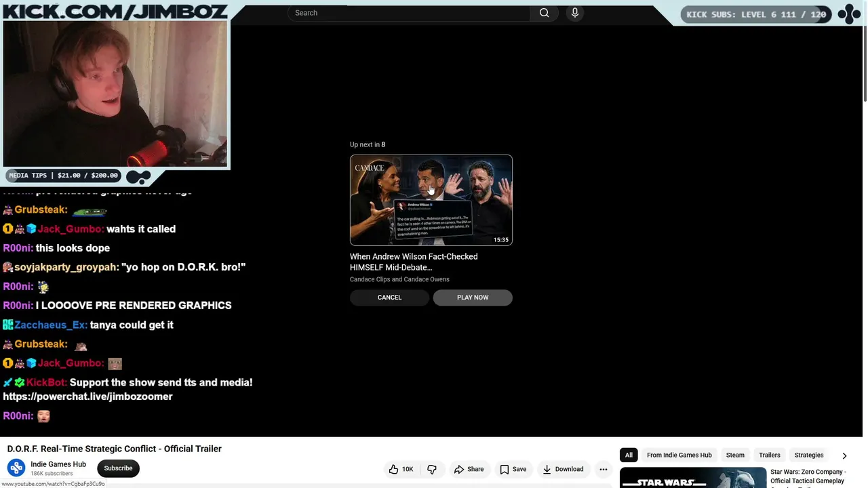Cancel the up next autoplay
The height and width of the screenshot is (488, 868).
tap(389, 298)
